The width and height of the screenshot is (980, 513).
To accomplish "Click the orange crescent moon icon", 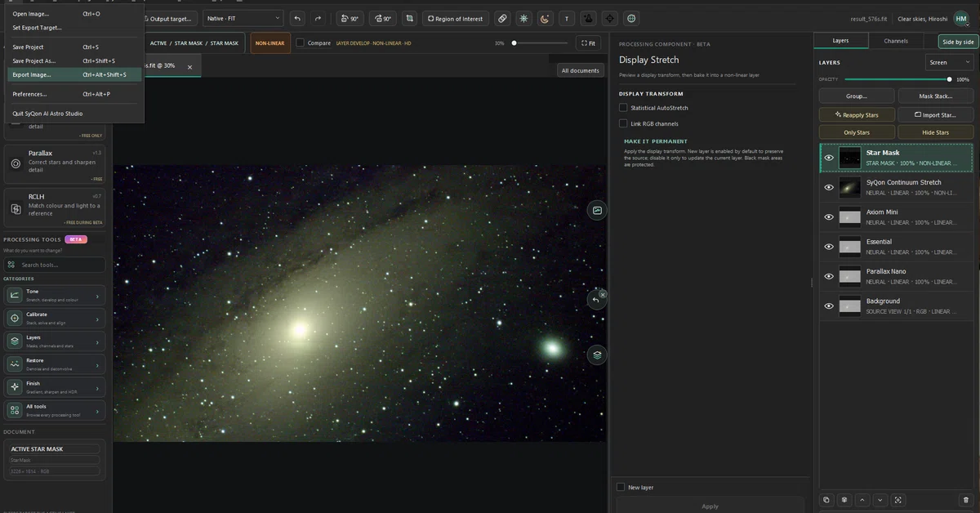I will pos(545,18).
